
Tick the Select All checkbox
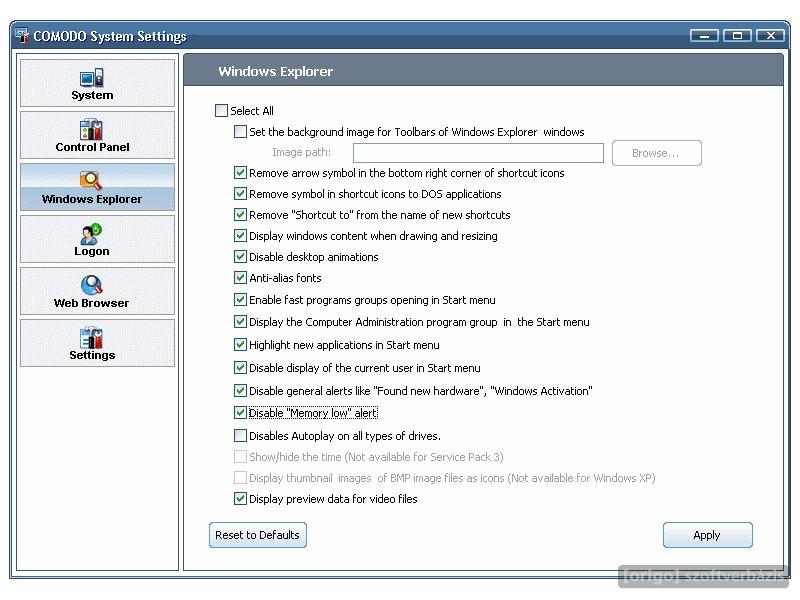pos(221,110)
